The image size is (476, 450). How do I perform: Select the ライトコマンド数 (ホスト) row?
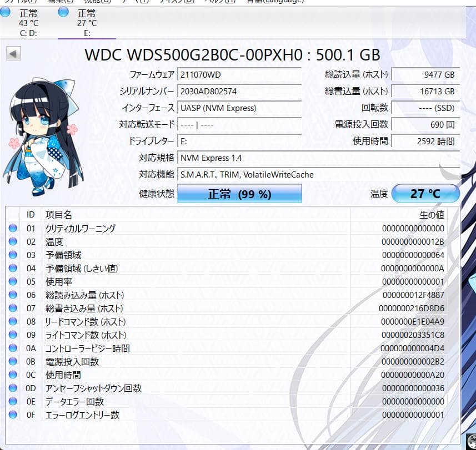click(x=226, y=335)
